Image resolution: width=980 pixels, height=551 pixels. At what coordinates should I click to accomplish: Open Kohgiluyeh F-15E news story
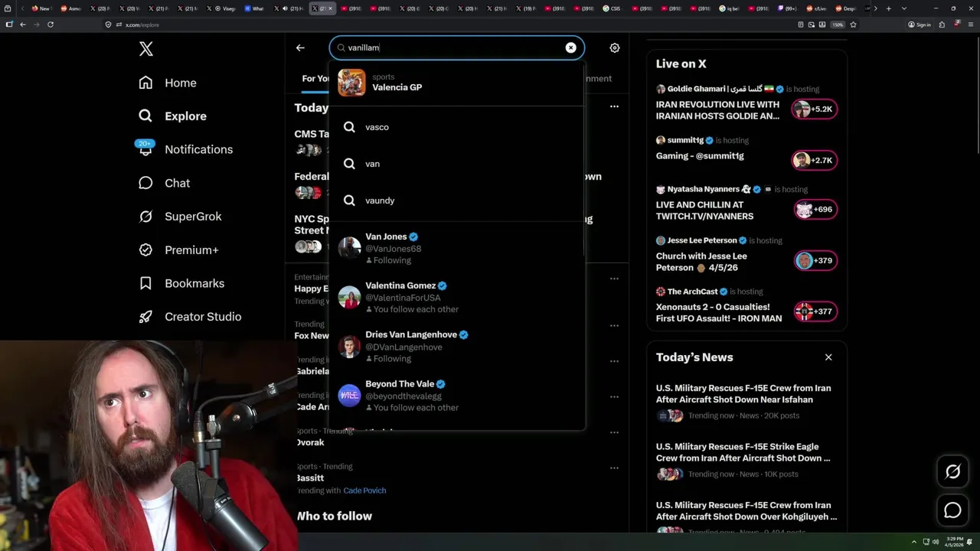point(746,510)
